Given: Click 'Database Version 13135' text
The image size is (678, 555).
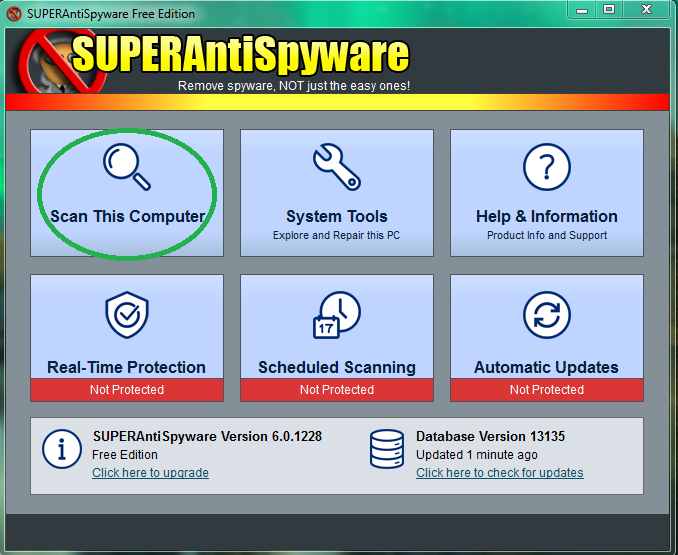Looking at the screenshot, I should (490, 436).
